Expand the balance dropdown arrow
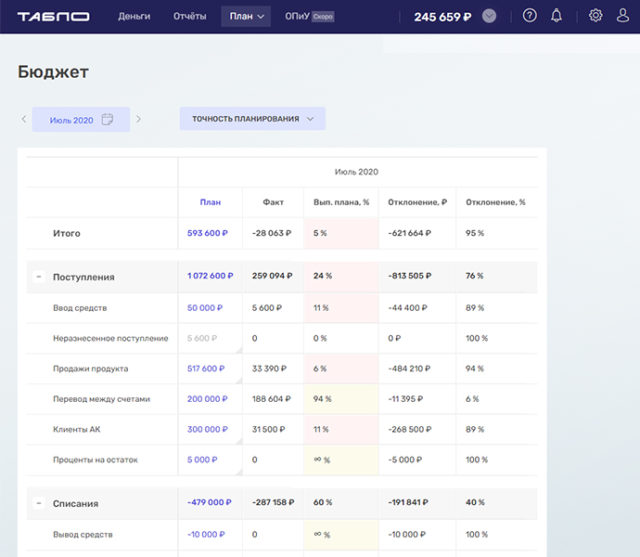This screenshot has width=640, height=557. pyautogui.click(x=489, y=16)
